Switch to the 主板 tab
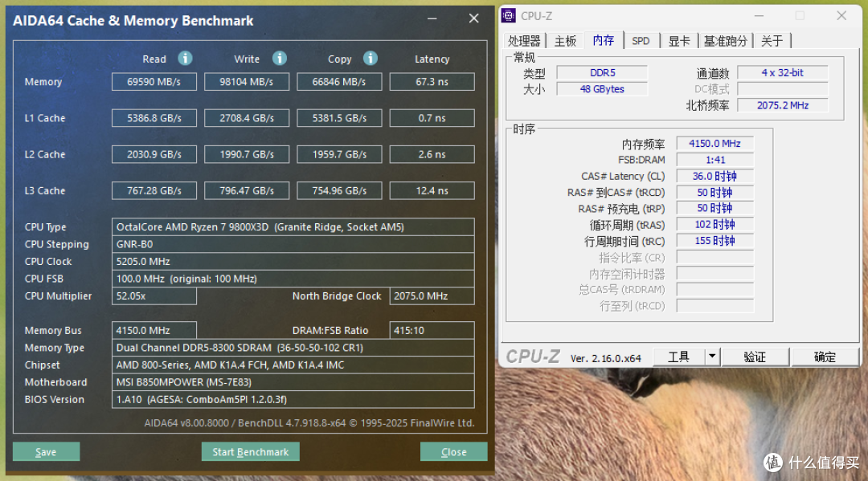This screenshot has width=868, height=481. coord(564,39)
